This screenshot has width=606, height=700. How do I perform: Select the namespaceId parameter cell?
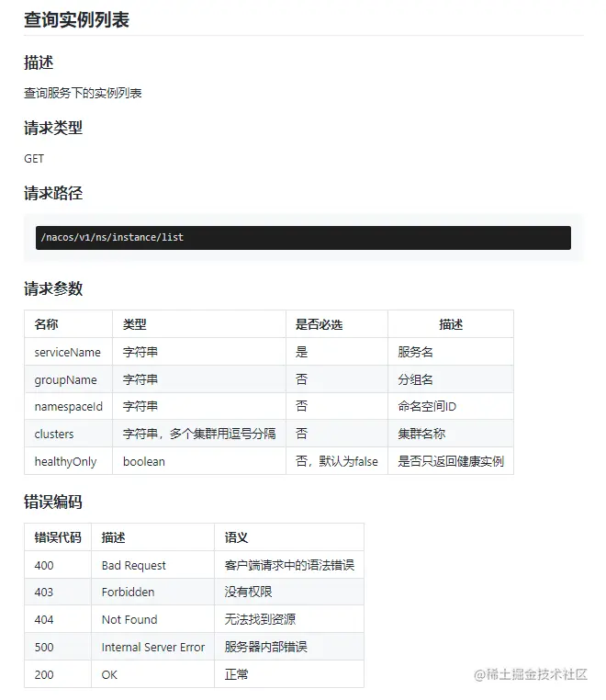[x=68, y=406]
